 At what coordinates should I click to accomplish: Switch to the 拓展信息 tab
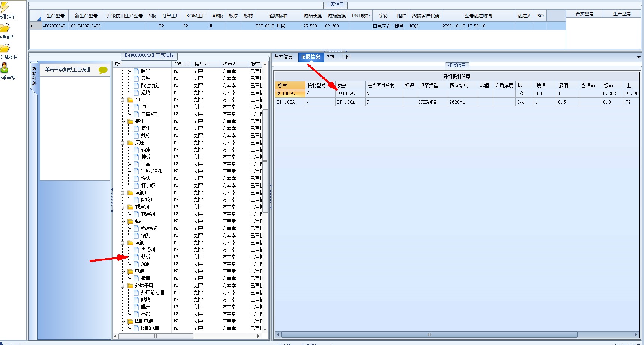coord(310,57)
